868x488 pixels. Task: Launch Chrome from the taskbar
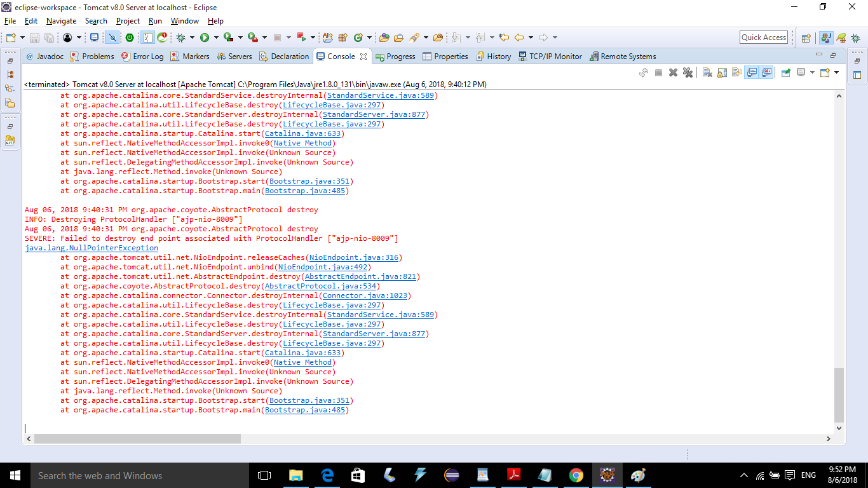(576, 475)
